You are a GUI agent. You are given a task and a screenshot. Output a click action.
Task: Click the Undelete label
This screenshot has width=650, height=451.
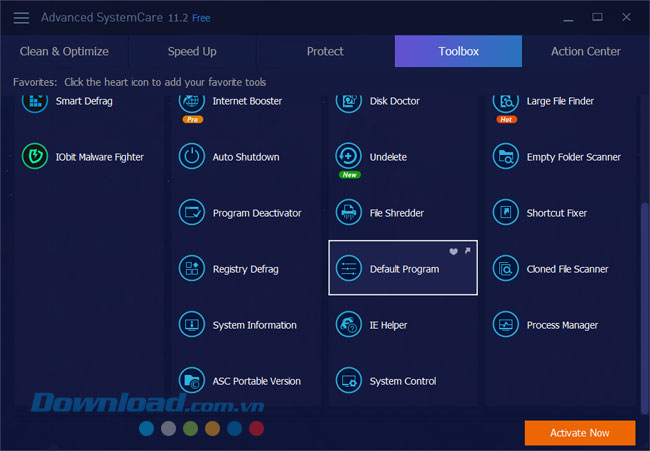click(388, 157)
